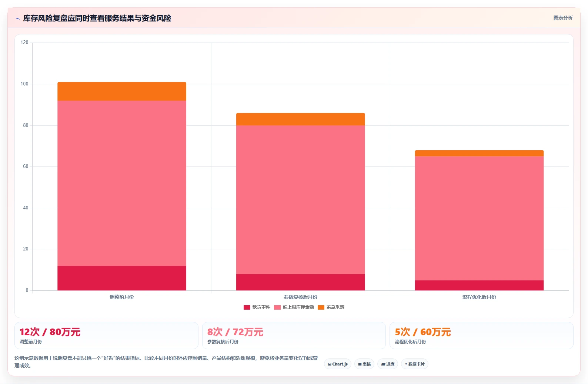Click the 80 y-axis tick label

(x=26, y=125)
